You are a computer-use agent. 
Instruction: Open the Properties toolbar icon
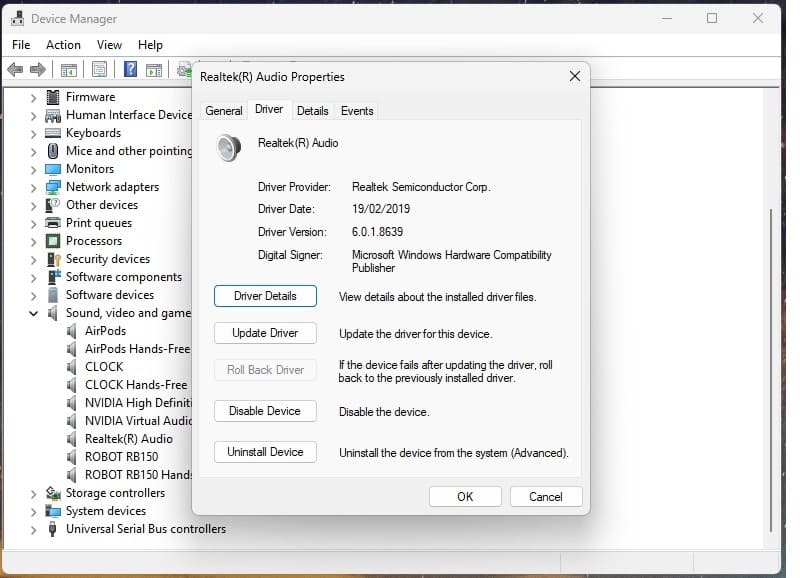point(99,69)
